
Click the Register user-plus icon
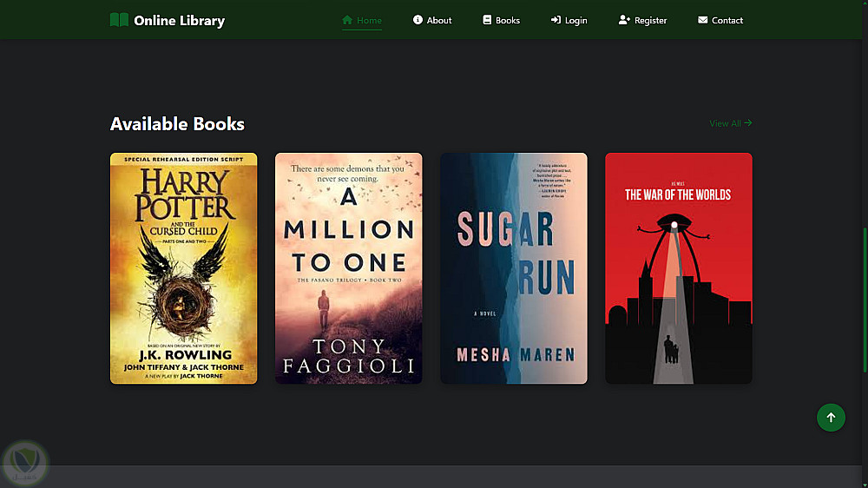[624, 20]
